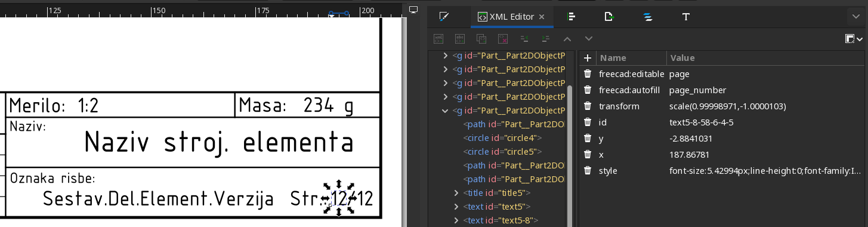Click the raise node up arrow
This screenshot has height=227, width=868.
tap(567, 39)
